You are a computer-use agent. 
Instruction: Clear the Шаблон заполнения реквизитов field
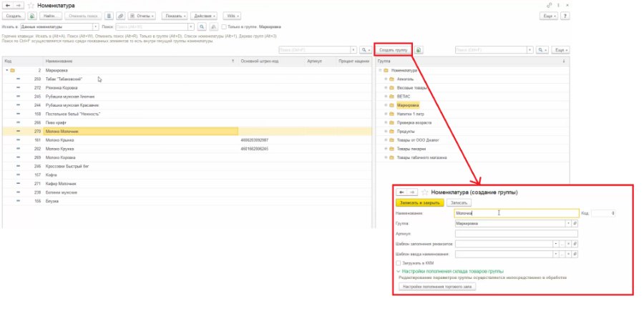coord(569,244)
